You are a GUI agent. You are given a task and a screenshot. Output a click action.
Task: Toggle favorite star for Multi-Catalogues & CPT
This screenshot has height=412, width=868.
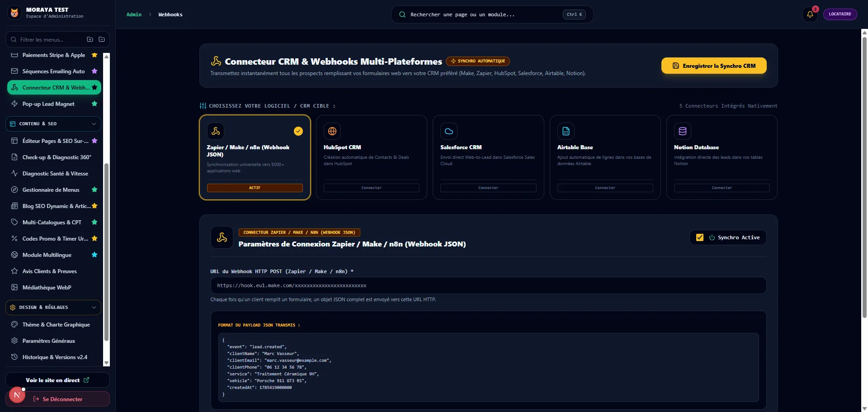(94, 223)
